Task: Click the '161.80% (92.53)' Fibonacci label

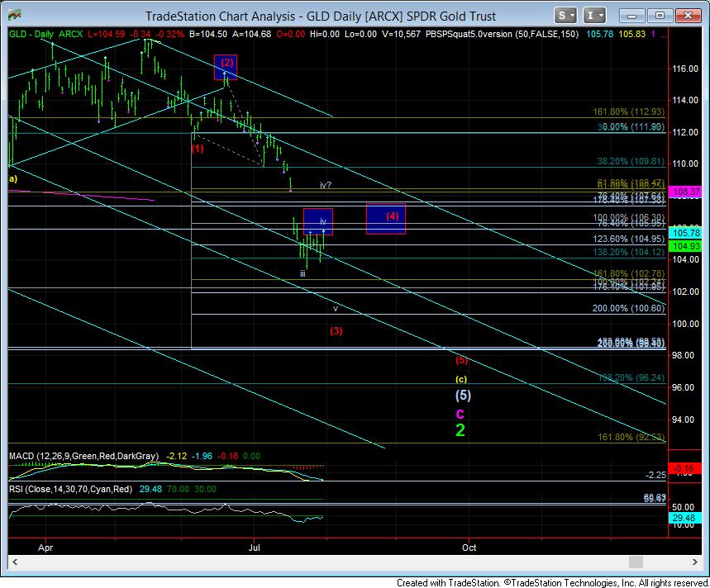Action: tap(631, 437)
